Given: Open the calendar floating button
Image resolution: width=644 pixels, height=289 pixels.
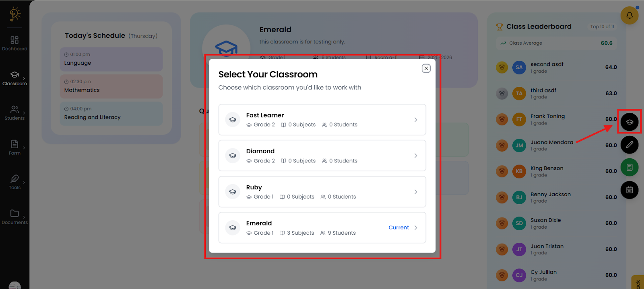Looking at the screenshot, I should (629, 190).
